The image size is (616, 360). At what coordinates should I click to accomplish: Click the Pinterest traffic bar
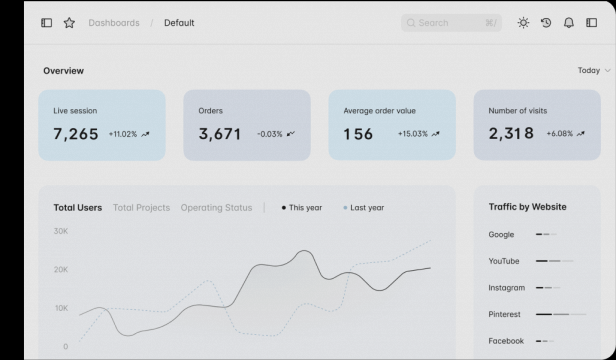click(x=561, y=314)
